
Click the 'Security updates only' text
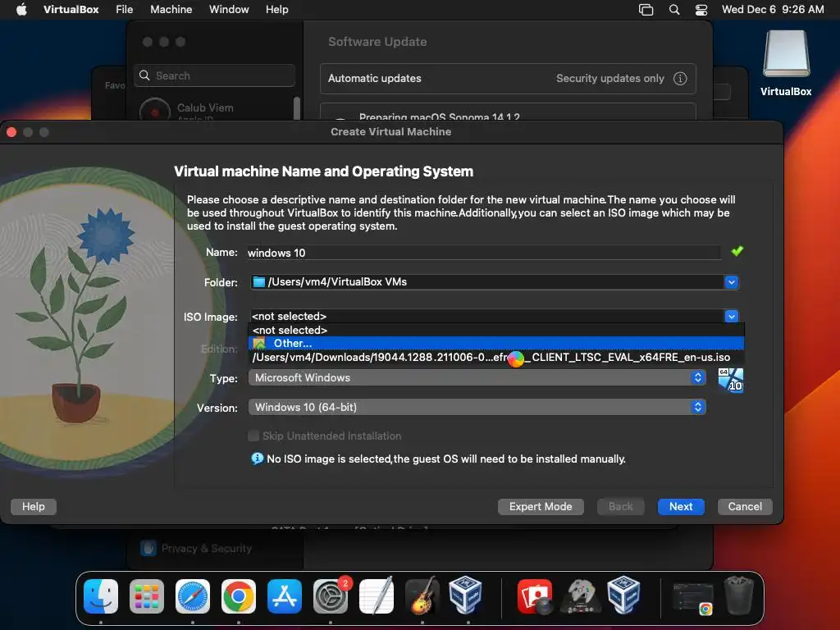click(x=609, y=78)
